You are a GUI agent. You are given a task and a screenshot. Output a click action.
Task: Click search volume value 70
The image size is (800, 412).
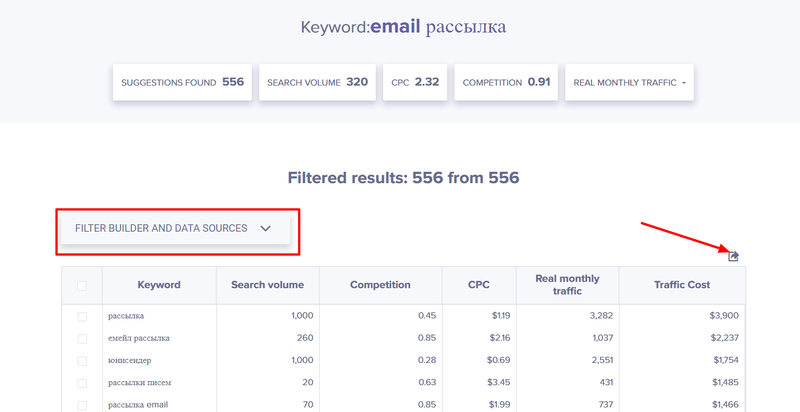(308, 404)
